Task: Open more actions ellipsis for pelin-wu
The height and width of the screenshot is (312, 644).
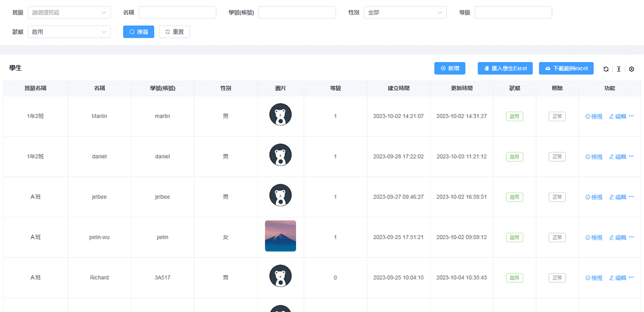Action: (631, 237)
